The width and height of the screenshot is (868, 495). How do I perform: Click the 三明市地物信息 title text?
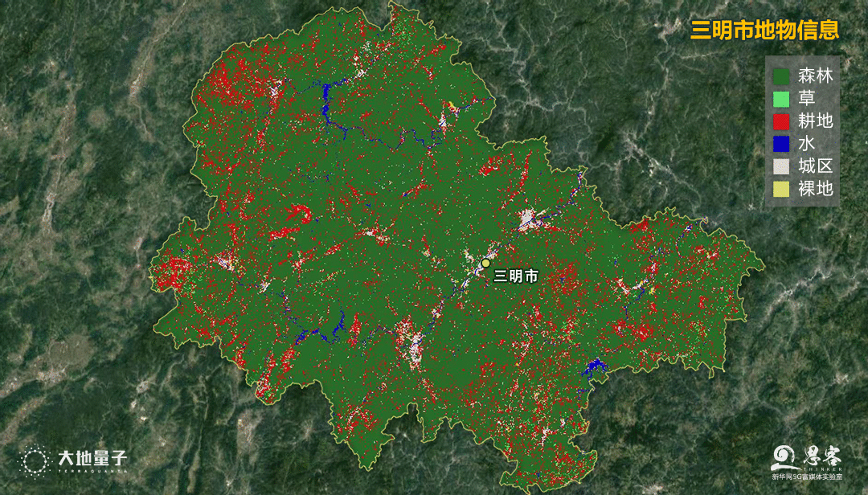[x=764, y=30]
